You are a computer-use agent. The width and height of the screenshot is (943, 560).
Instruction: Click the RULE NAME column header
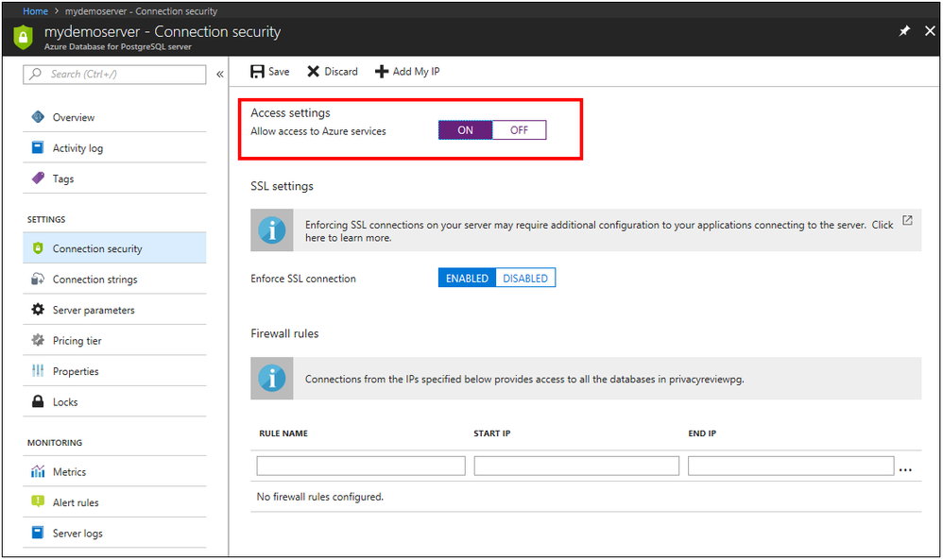coord(283,433)
